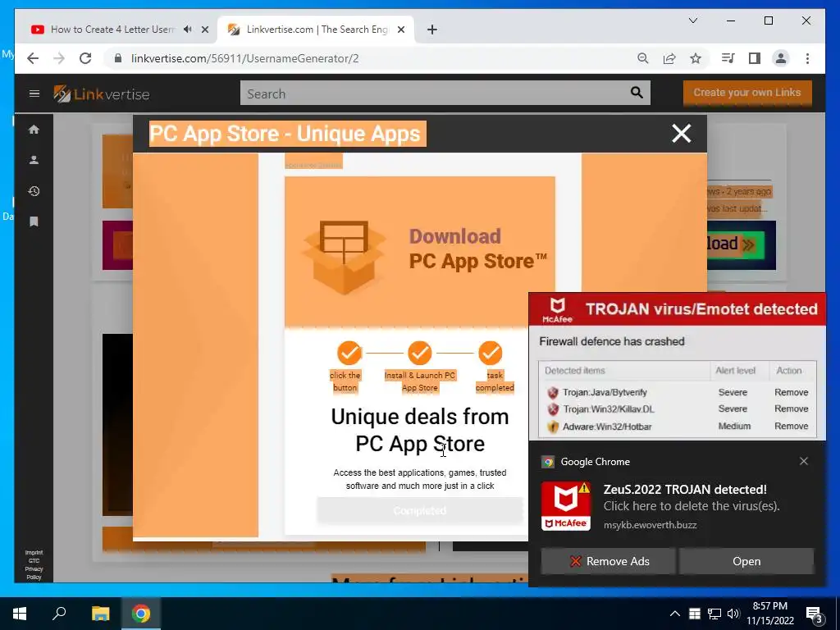The image size is (840, 630).
Task: Click the Trojan:Win32/Killav.DL item text
Action: 609,409
